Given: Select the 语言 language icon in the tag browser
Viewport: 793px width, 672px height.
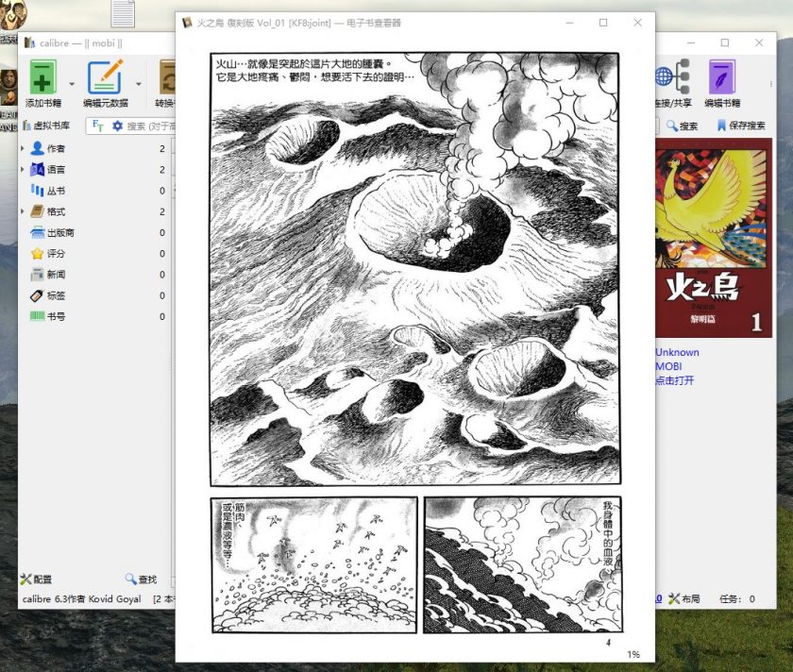Looking at the screenshot, I should (37, 169).
